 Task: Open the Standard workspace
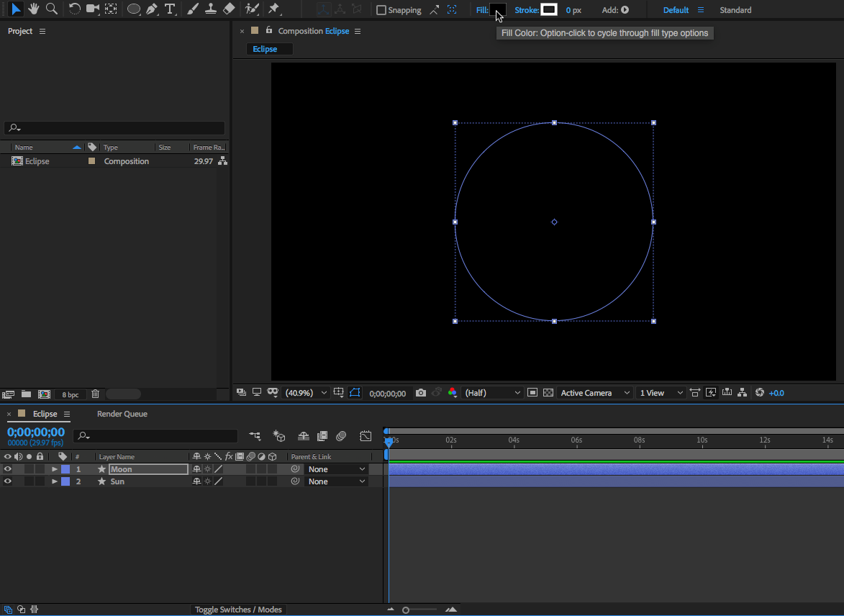tap(735, 10)
